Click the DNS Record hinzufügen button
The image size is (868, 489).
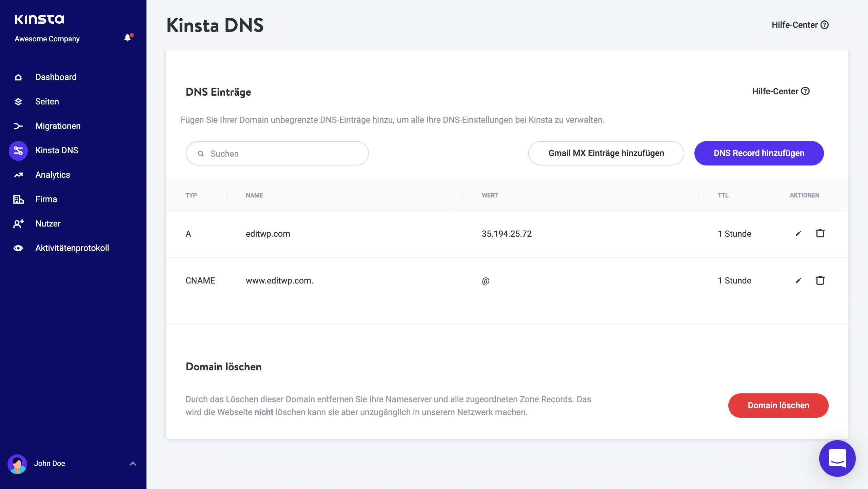759,153
